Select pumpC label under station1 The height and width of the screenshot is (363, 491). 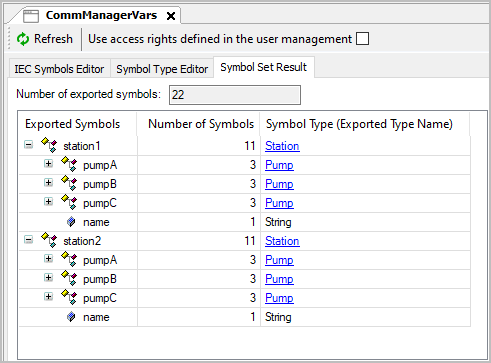coord(100,203)
